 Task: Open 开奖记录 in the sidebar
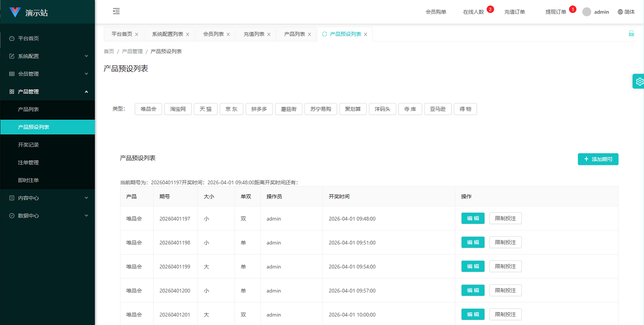click(x=29, y=145)
